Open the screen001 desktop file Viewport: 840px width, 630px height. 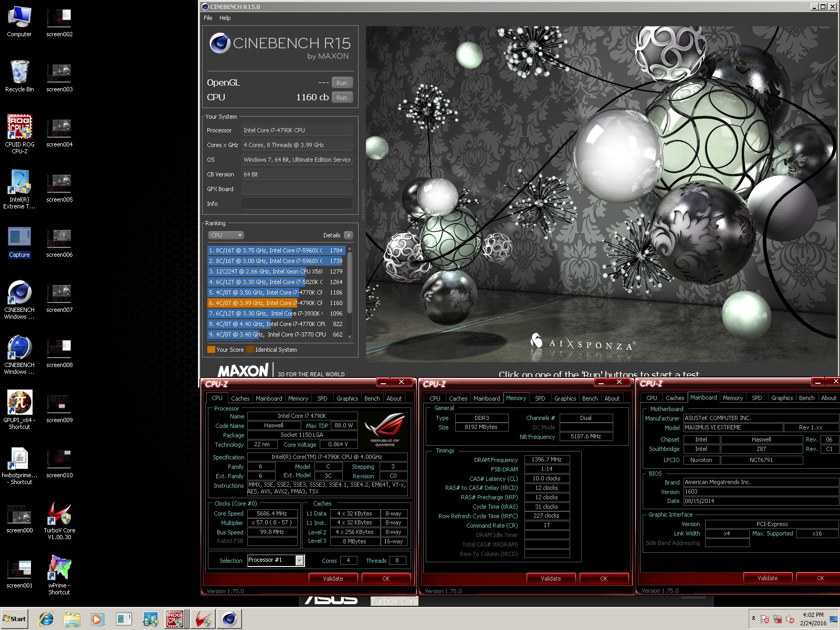pyautogui.click(x=19, y=574)
